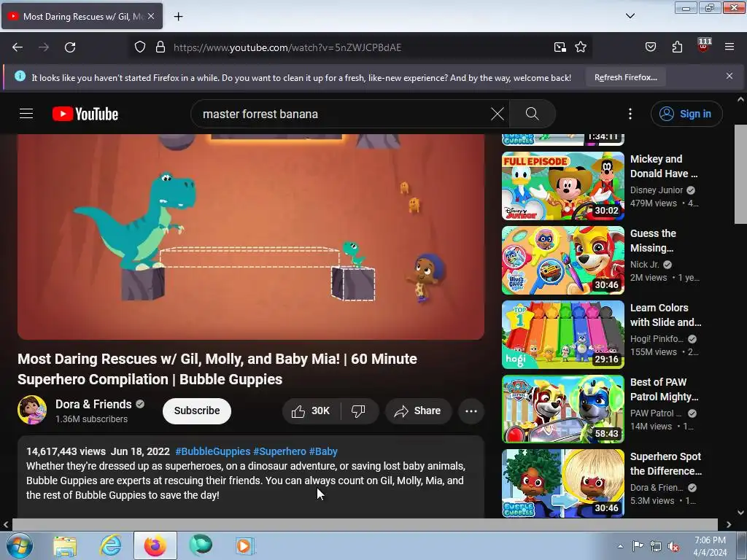The height and width of the screenshot is (560, 747).
Task: Open the #Baby hashtag link
Action: coord(323,451)
